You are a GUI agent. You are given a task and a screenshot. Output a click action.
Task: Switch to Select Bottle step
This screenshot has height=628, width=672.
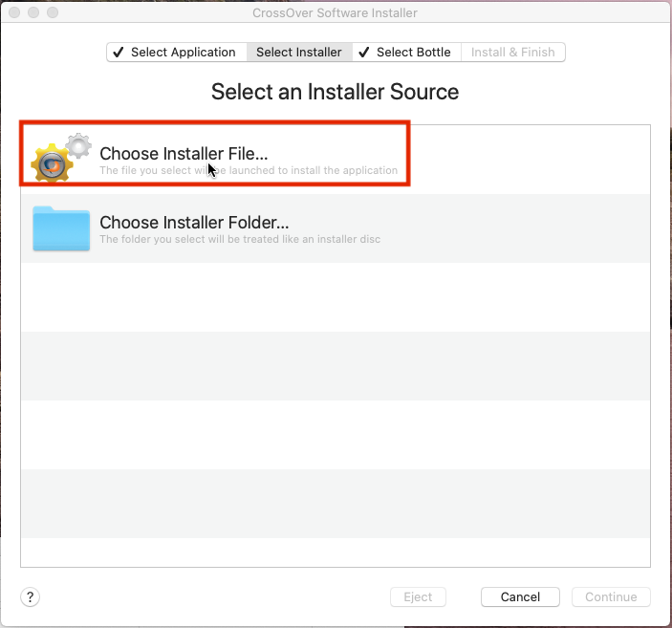[406, 53]
